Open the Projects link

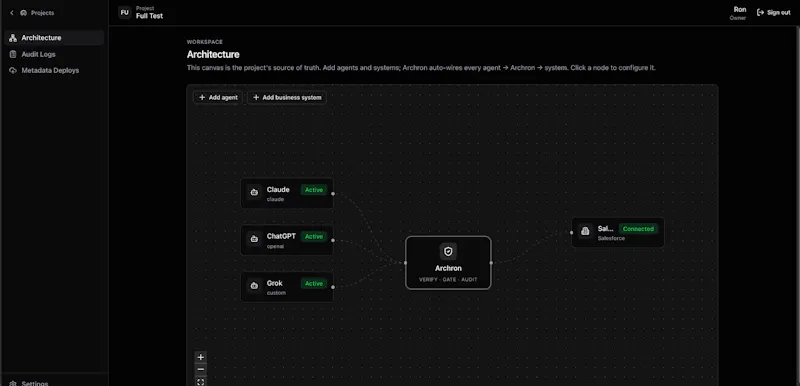click(42, 13)
